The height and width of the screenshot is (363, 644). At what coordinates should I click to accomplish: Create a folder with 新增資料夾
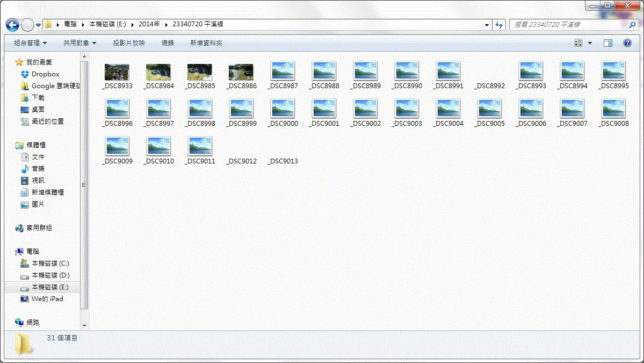click(x=206, y=43)
